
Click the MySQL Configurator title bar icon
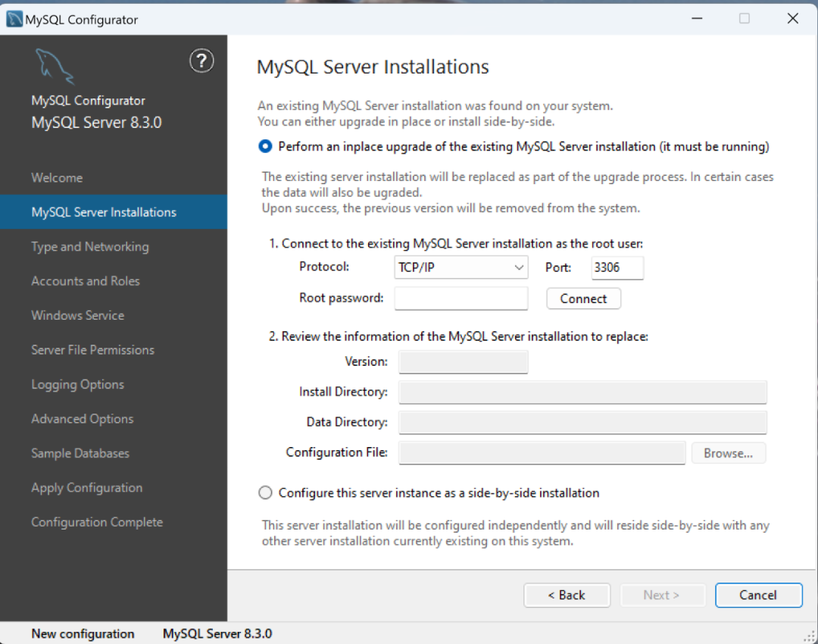pos(14,19)
